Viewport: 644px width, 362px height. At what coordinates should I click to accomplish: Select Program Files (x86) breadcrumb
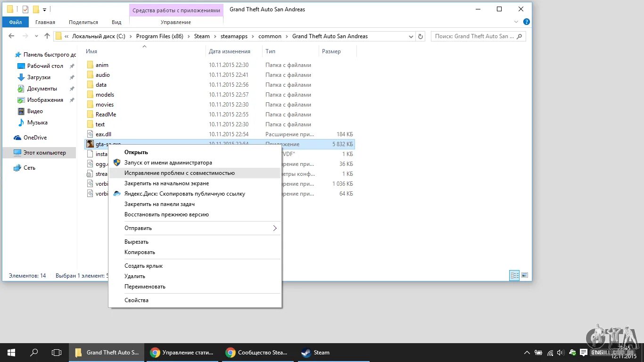pos(159,36)
